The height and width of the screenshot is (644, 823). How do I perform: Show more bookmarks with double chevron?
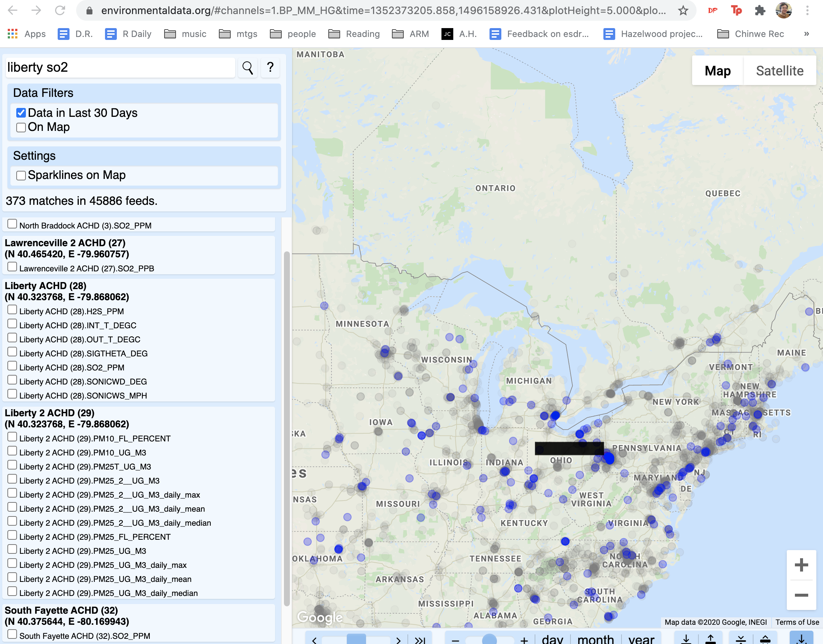[806, 34]
